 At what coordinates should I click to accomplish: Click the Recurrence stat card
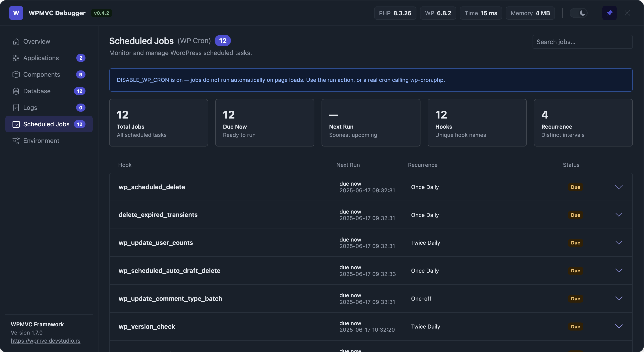coord(583,123)
